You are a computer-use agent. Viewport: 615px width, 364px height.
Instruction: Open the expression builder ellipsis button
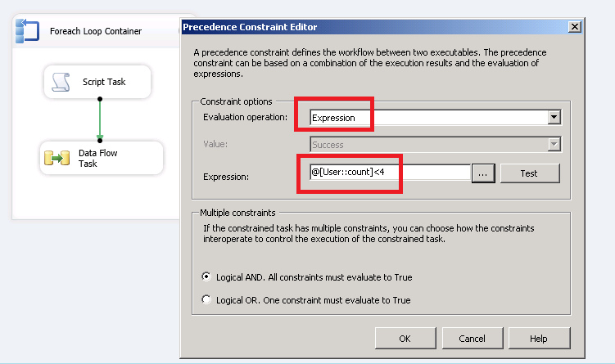[x=483, y=173]
